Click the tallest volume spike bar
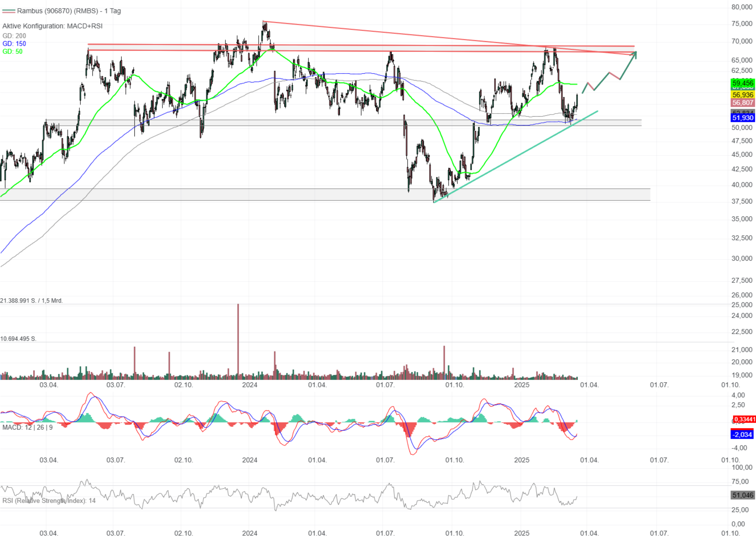The height and width of the screenshot is (538, 756). click(238, 342)
